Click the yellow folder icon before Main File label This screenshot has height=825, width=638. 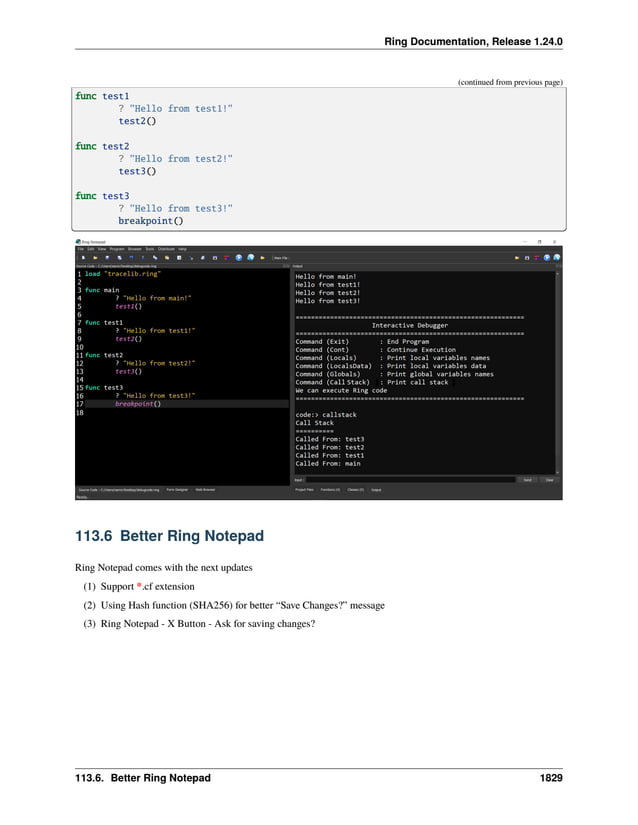click(x=262, y=258)
